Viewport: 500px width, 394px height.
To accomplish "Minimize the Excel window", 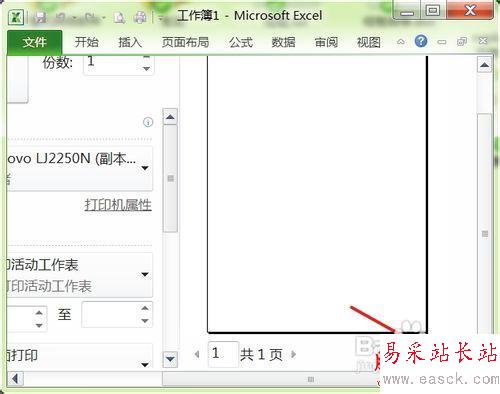I will pyautogui.click(x=407, y=11).
